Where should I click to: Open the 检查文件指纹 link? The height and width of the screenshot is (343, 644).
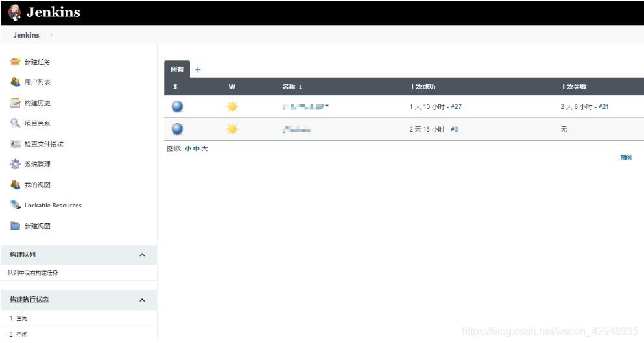pos(44,144)
